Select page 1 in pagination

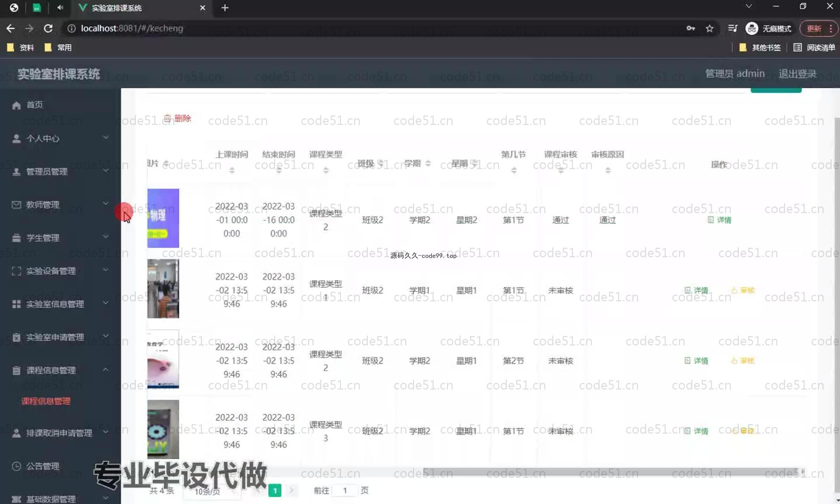click(275, 491)
